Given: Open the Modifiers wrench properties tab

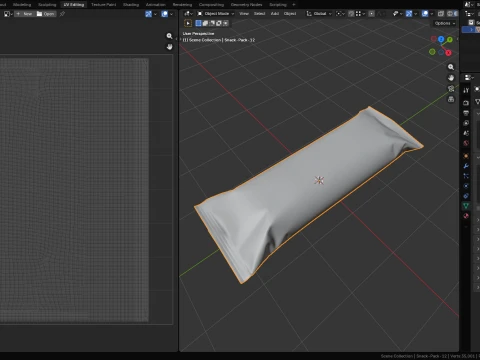Looking at the screenshot, I should 466,166.
